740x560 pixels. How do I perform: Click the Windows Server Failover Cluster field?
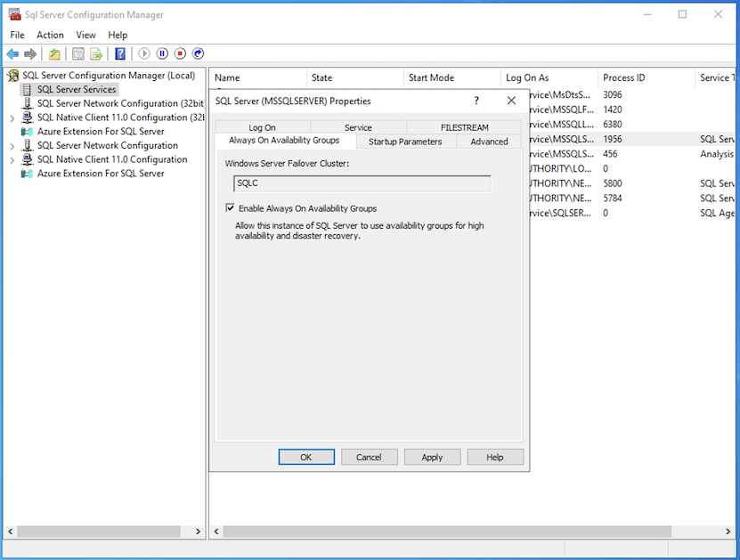coord(362,183)
